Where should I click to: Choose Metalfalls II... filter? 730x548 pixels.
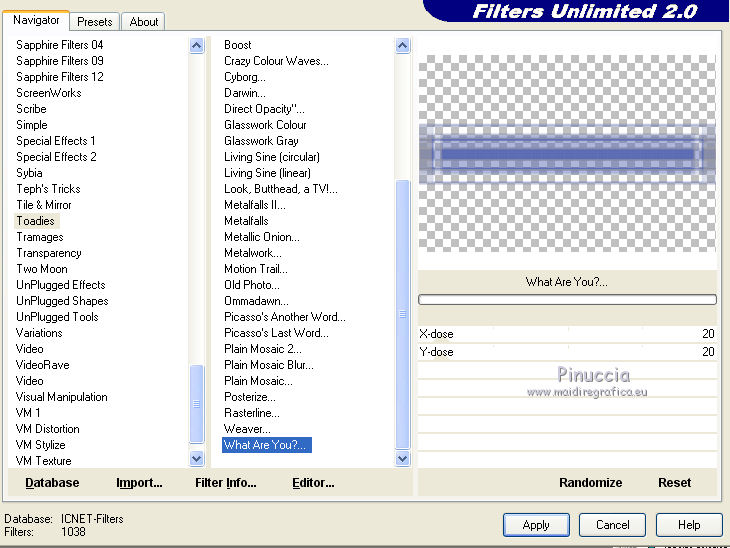[255, 205]
